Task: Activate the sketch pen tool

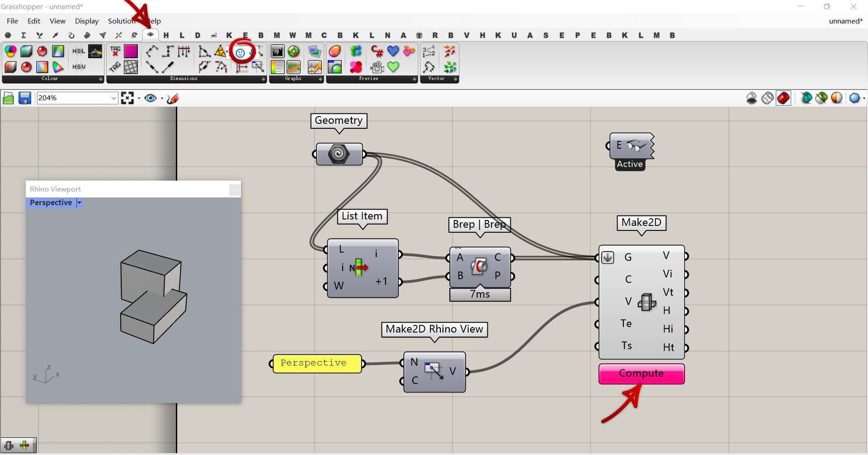Action: [173, 98]
